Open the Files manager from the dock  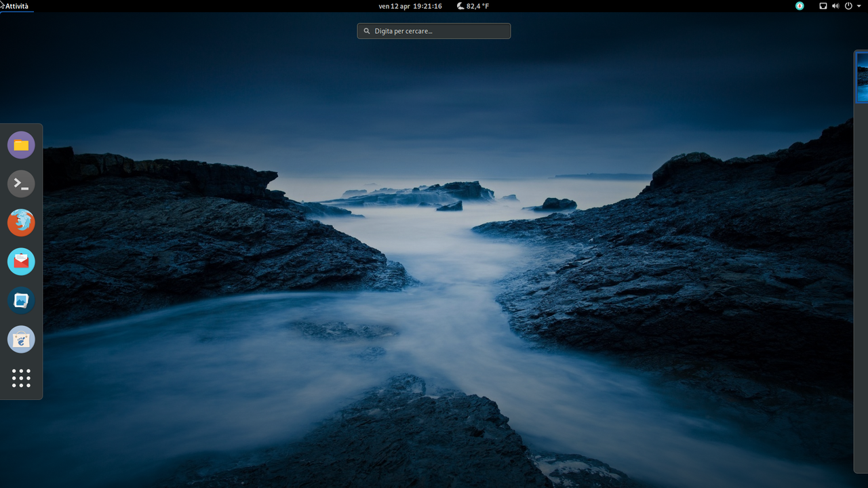(21, 145)
